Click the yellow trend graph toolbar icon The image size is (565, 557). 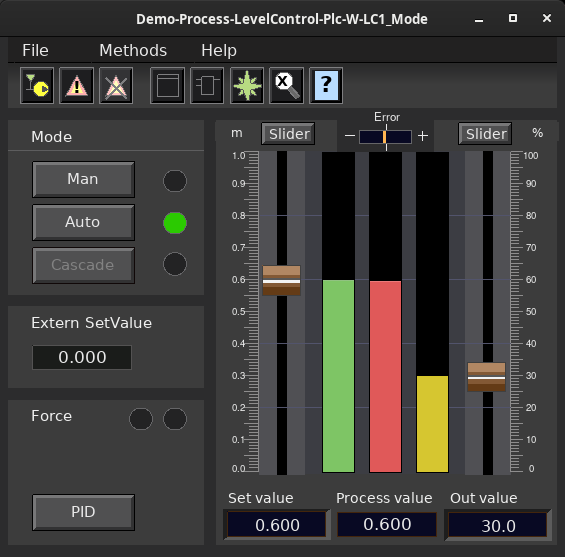(37, 85)
